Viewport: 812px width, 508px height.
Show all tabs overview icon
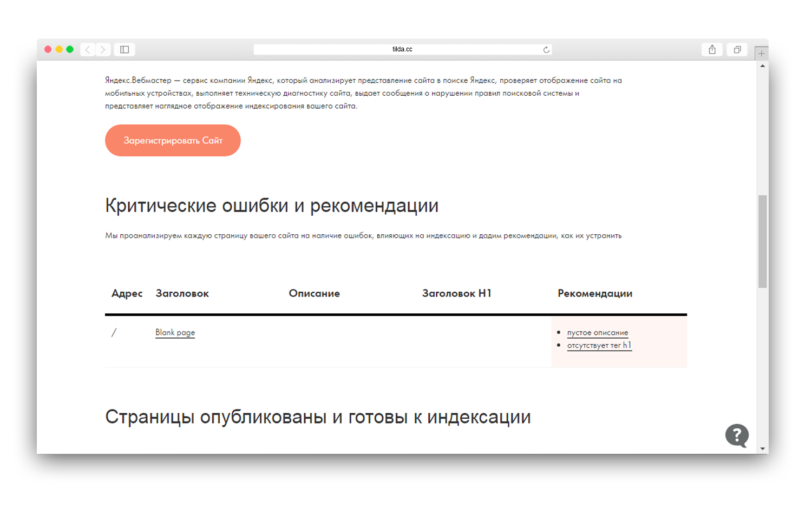click(x=737, y=49)
